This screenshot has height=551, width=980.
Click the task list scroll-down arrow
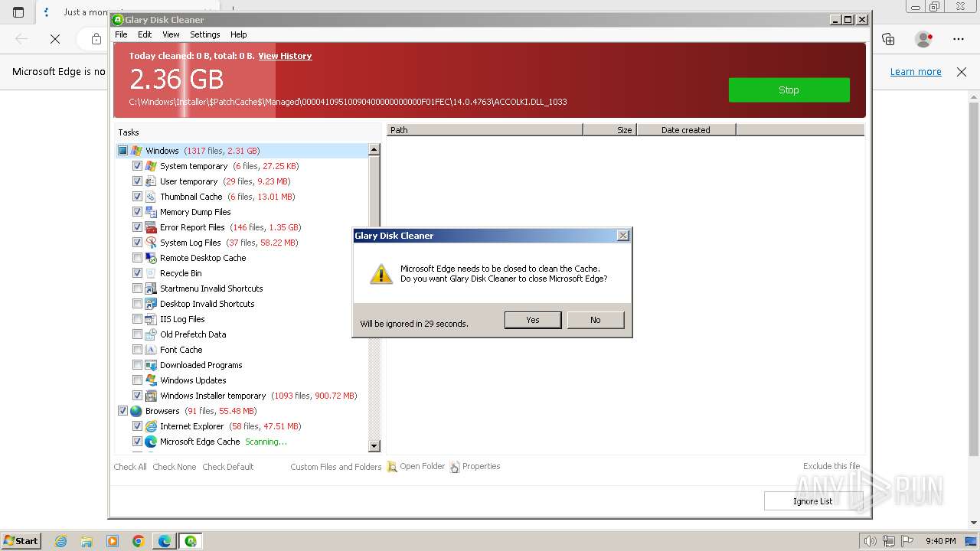(x=374, y=446)
